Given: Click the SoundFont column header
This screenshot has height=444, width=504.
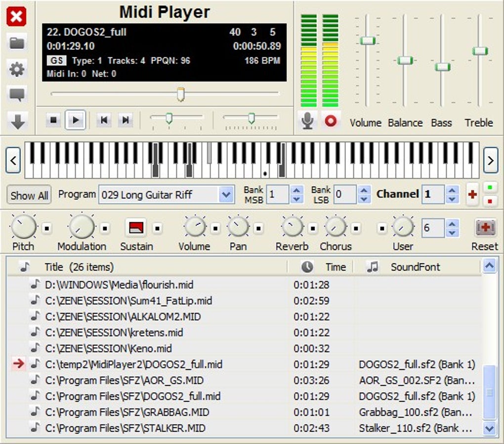Looking at the screenshot, I should [415, 267].
